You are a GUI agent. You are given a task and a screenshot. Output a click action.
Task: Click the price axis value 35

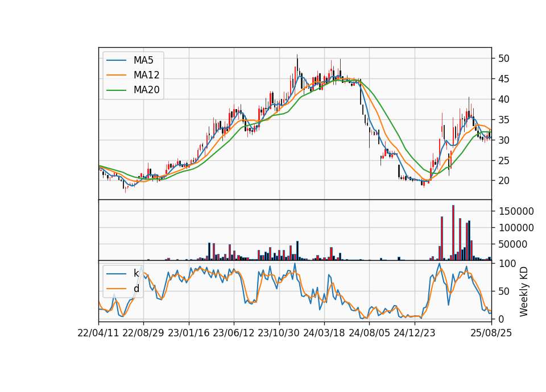pos(504,120)
